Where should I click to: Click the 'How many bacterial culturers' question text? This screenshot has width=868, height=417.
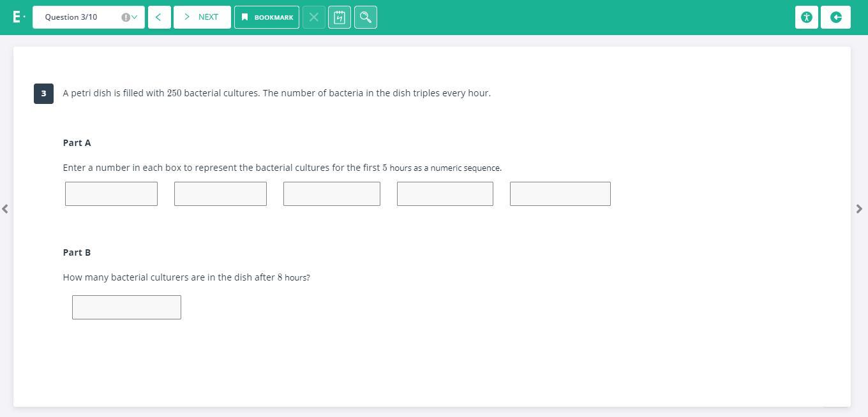click(x=186, y=277)
